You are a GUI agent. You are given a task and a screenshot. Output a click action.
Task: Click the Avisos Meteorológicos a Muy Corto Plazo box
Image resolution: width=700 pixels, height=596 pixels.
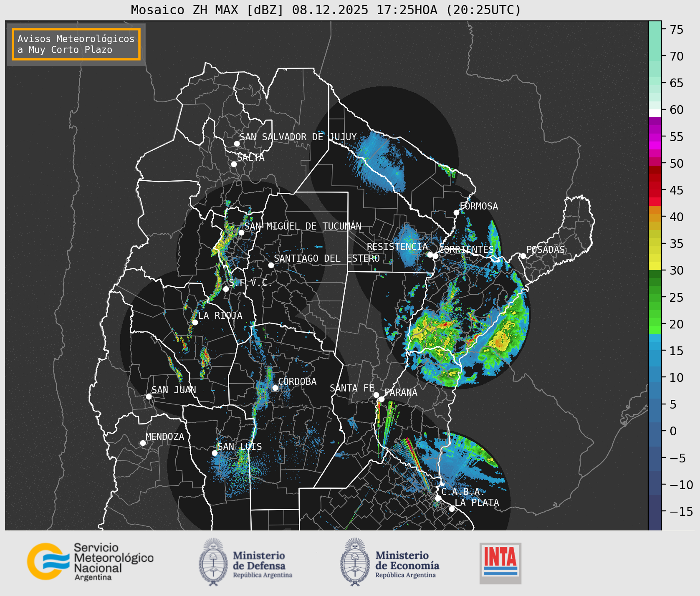[x=76, y=44]
